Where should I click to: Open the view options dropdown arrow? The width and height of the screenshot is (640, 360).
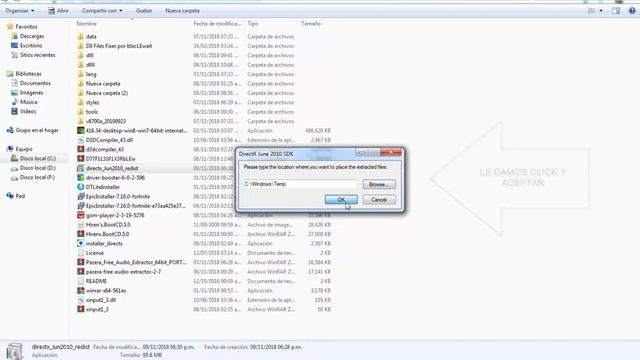(x=601, y=11)
